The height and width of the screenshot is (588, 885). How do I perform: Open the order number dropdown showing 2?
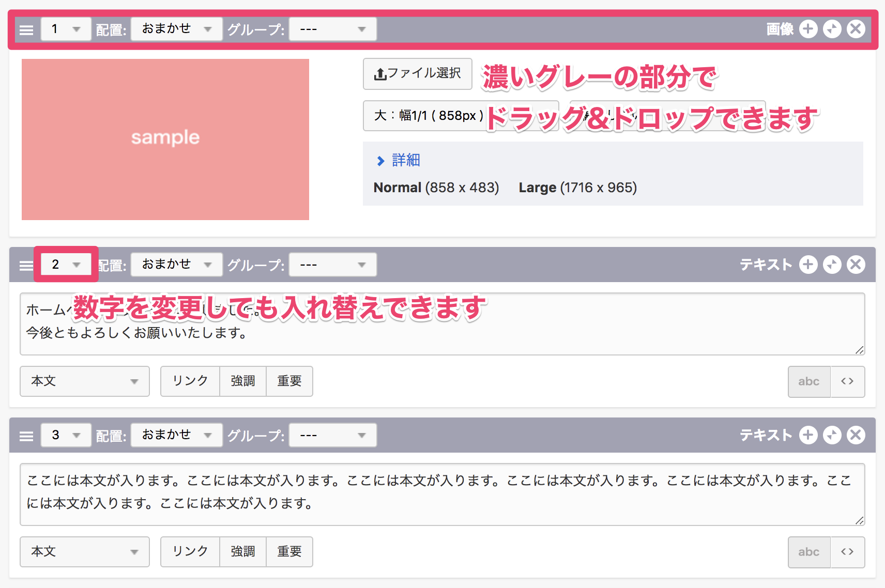(x=66, y=265)
